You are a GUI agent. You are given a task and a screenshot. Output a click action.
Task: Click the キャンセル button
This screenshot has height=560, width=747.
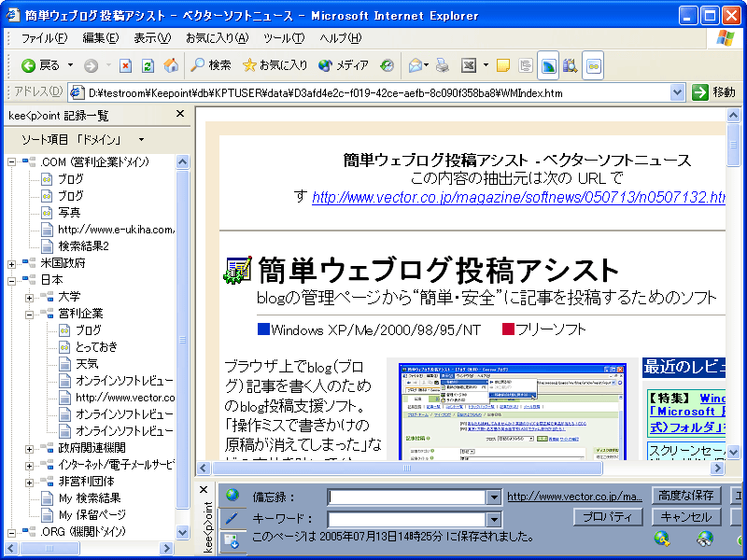click(686, 517)
